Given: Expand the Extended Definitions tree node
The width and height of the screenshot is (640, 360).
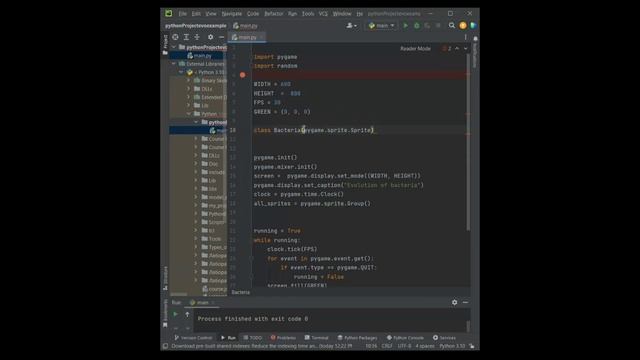Looking at the screenshot, I should 189,97.
